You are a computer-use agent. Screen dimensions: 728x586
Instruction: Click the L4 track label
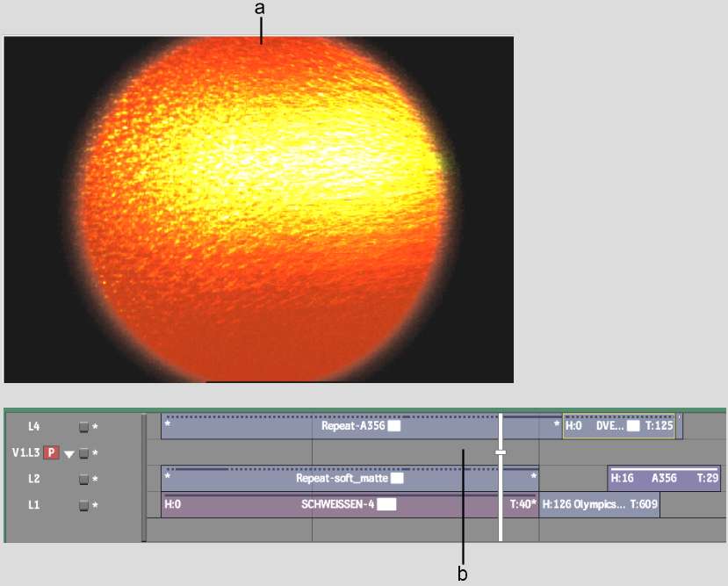34,427
